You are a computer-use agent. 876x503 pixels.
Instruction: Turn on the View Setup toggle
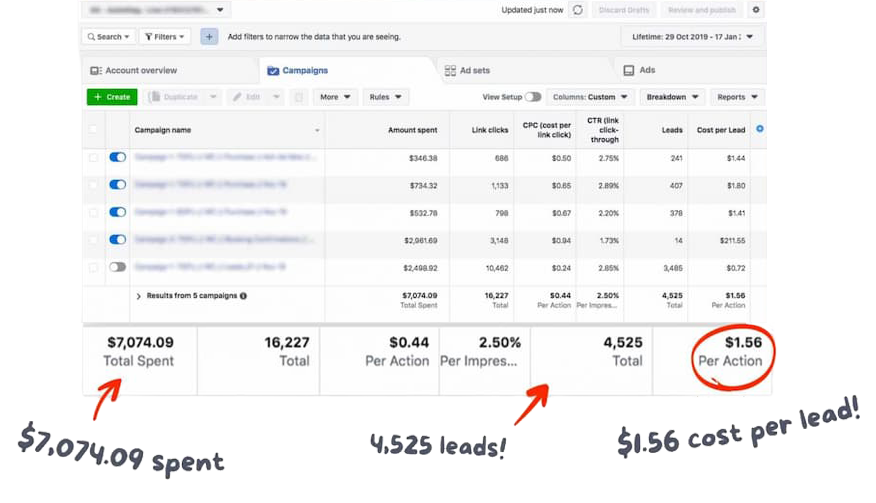click(x=533, y=97)
